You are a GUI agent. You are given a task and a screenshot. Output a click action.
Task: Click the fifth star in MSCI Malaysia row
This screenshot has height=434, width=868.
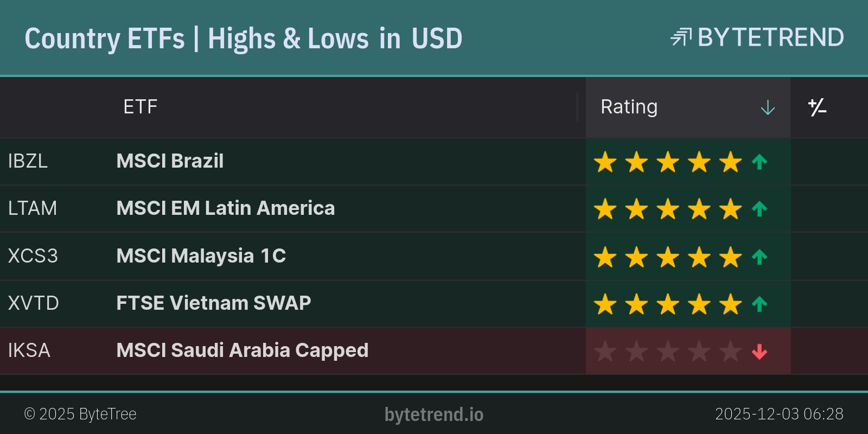pos(731,257)
